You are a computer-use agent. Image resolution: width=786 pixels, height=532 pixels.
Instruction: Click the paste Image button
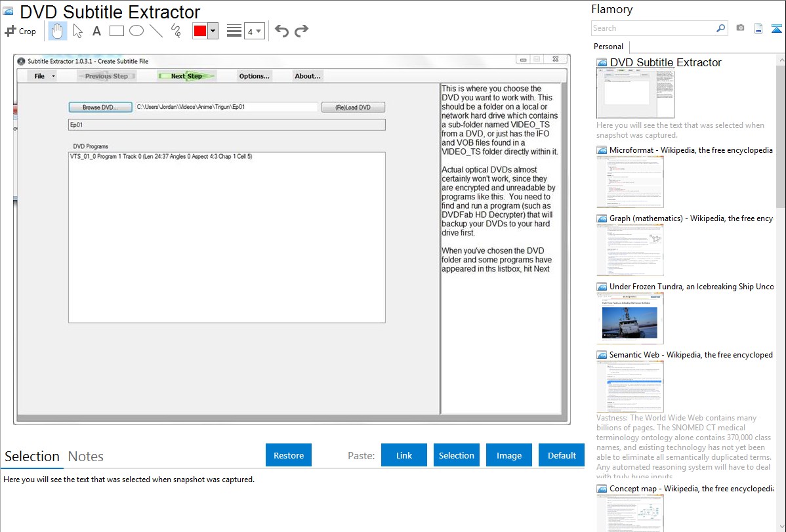[x=508, y=455]
